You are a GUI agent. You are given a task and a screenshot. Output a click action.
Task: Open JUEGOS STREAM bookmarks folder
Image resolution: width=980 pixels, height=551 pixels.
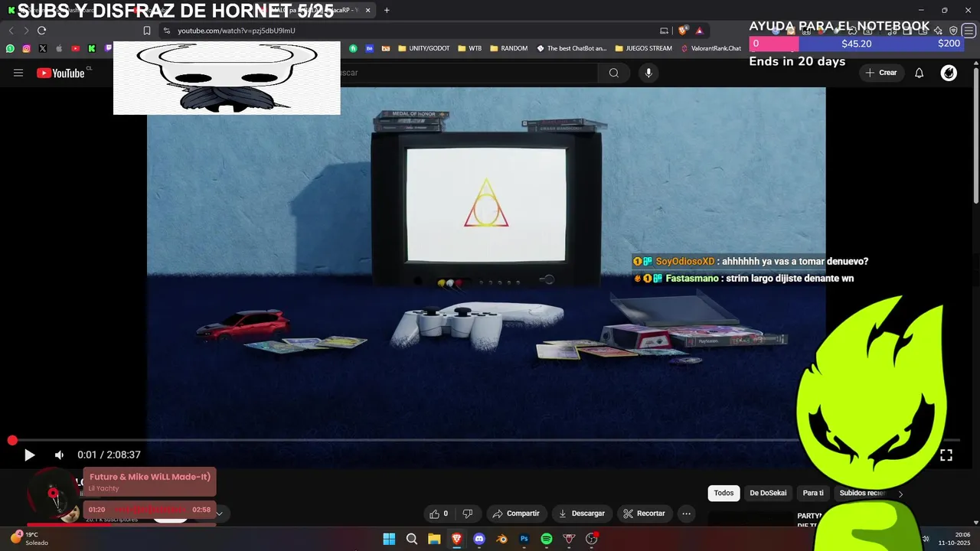pos(643,48)
